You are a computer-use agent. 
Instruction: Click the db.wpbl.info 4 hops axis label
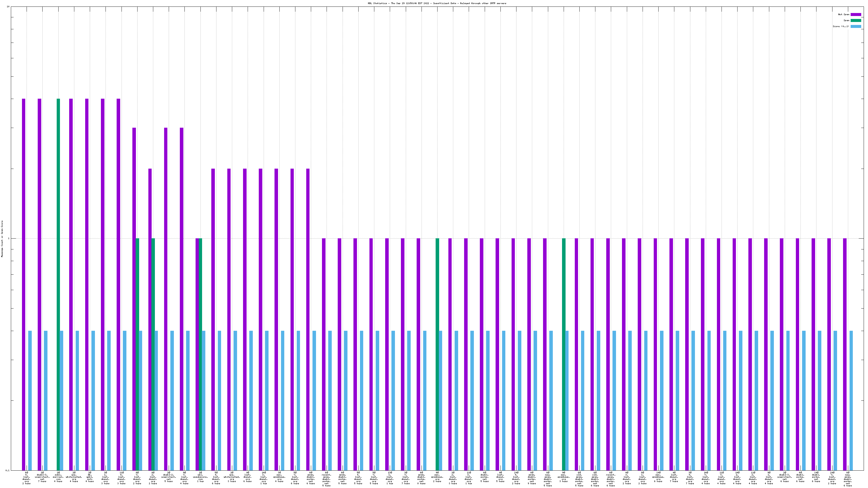(90, 477)
